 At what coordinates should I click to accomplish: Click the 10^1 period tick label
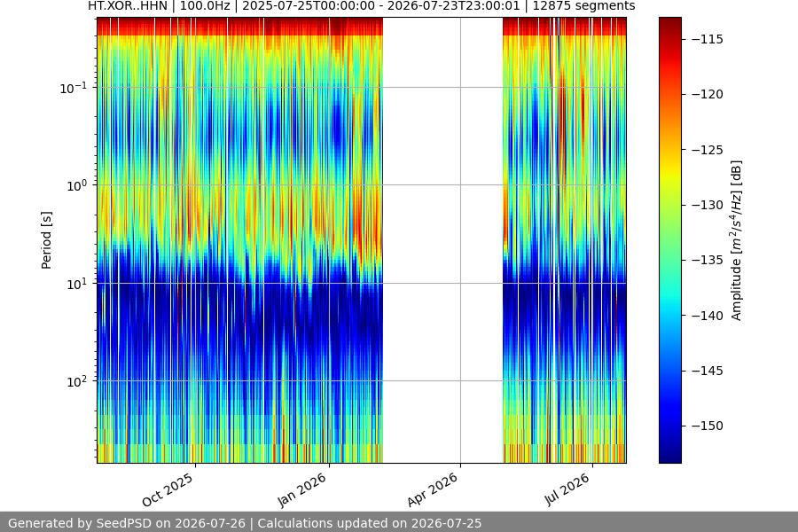(x=76, y=284)
